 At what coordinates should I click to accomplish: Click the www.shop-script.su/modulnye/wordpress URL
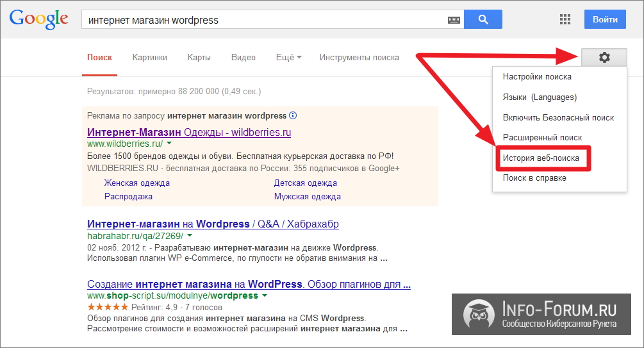point(172,296)
